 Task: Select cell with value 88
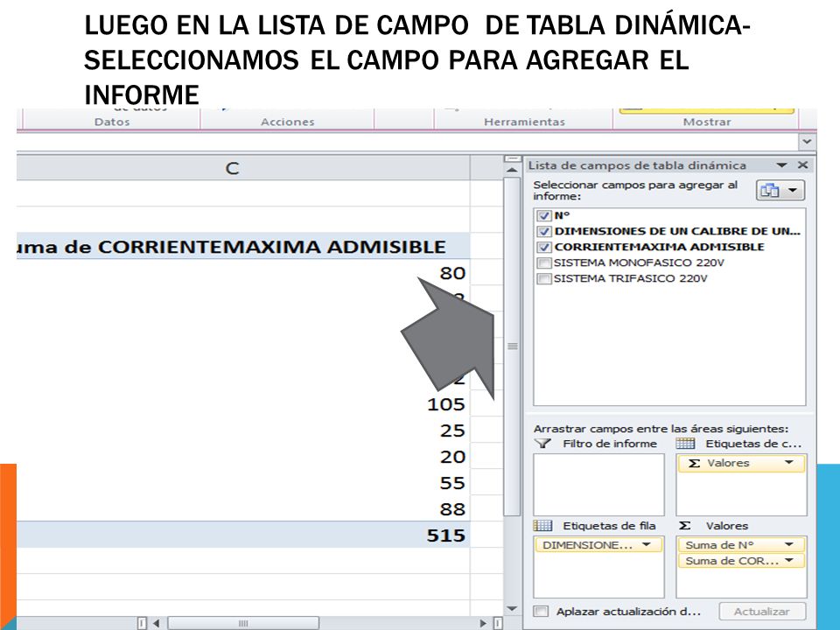(243, 509)
